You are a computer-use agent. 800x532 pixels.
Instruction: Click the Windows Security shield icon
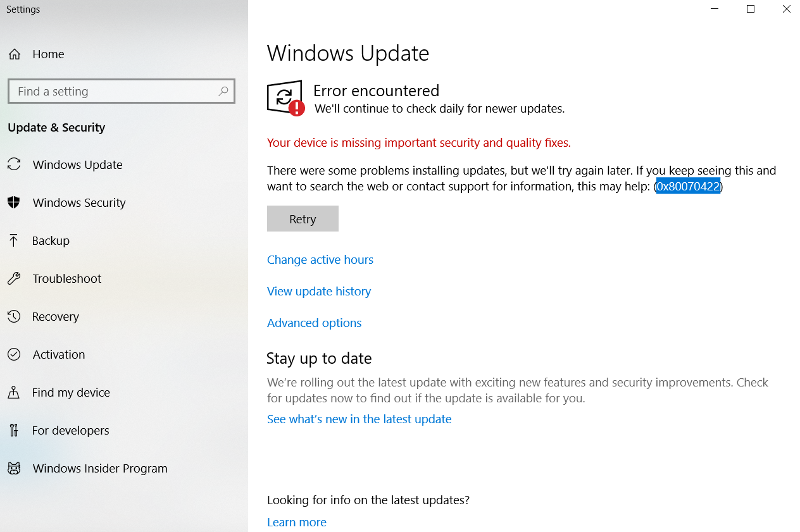click(14, 202)
